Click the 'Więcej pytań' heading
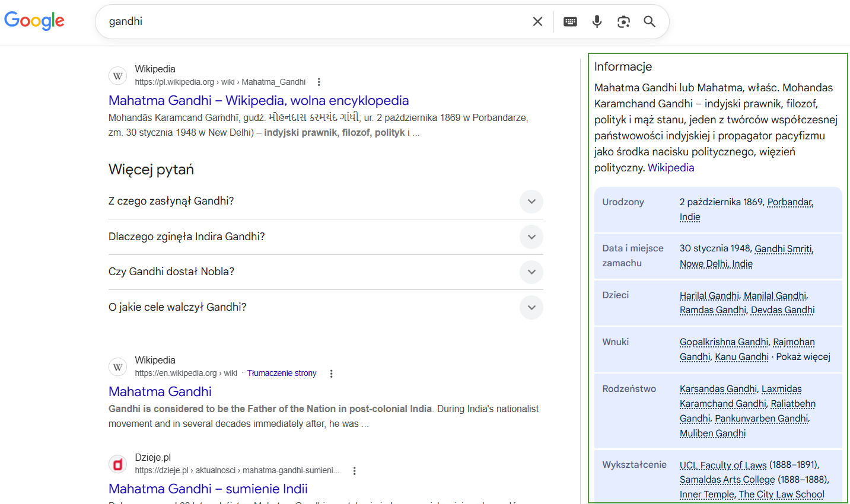 coord(151,170)
